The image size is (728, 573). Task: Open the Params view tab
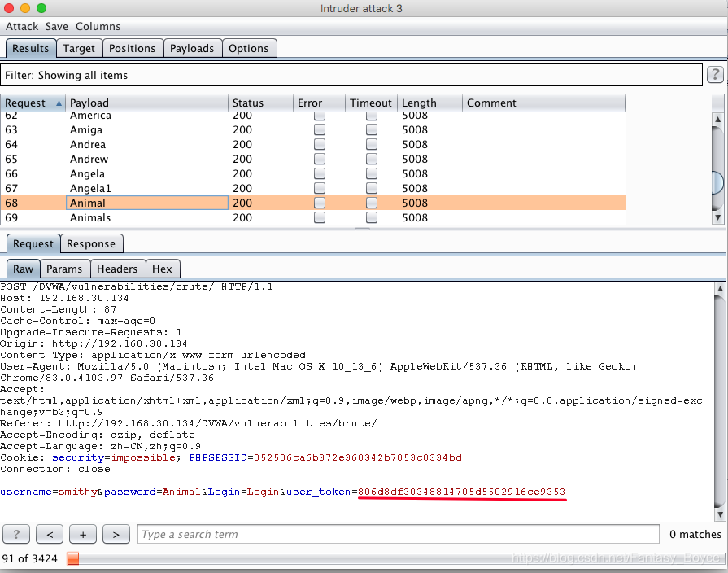tap(64, 269)
